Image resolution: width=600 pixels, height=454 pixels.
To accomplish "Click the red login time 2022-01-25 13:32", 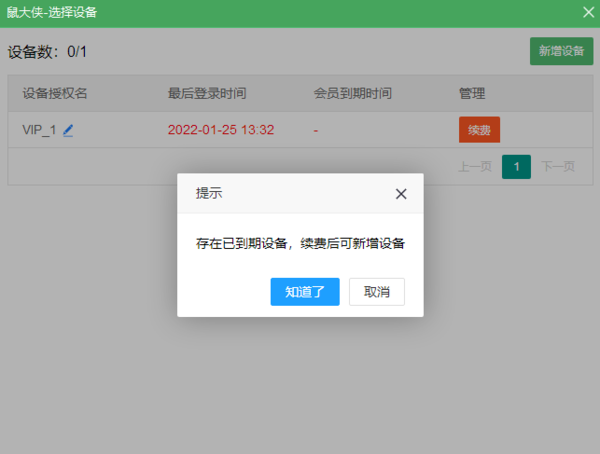I will click(x=221, y=130).
